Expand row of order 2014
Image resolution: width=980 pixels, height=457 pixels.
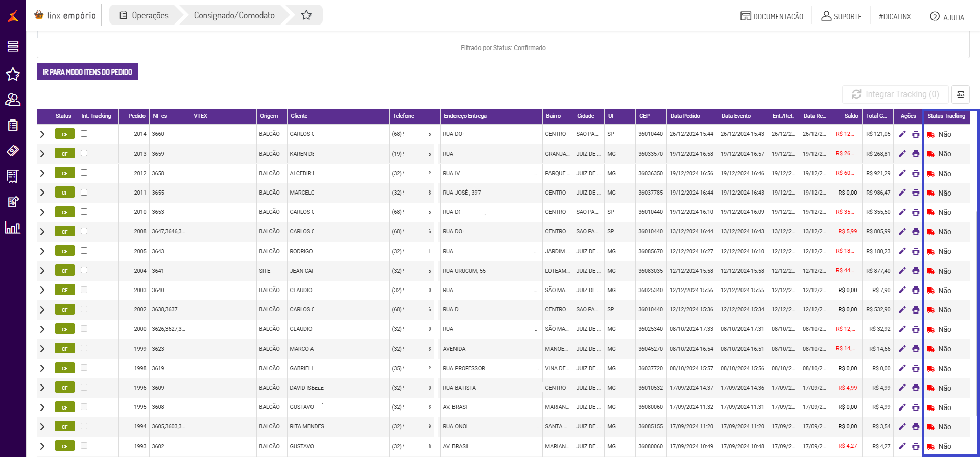42,134
